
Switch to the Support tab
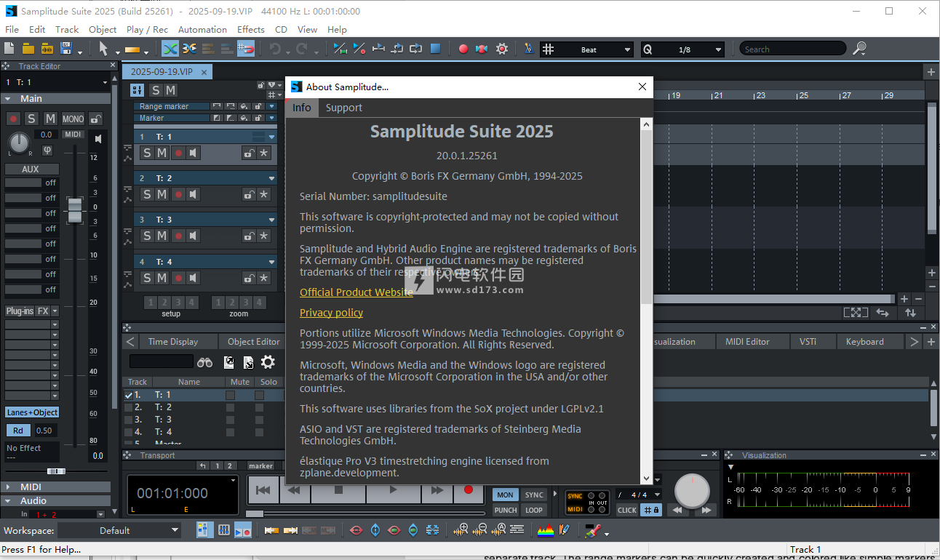tap(343, 108)
